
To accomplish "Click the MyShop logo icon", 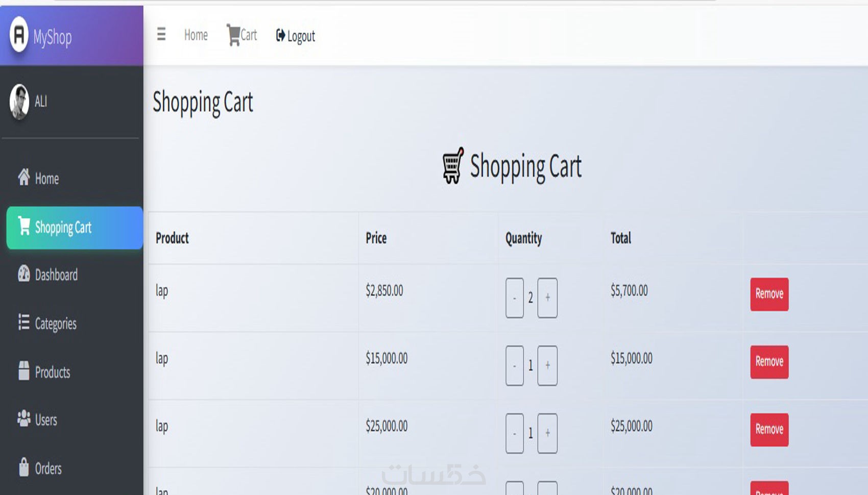I will pyautogui.click(x=19, y=35).
